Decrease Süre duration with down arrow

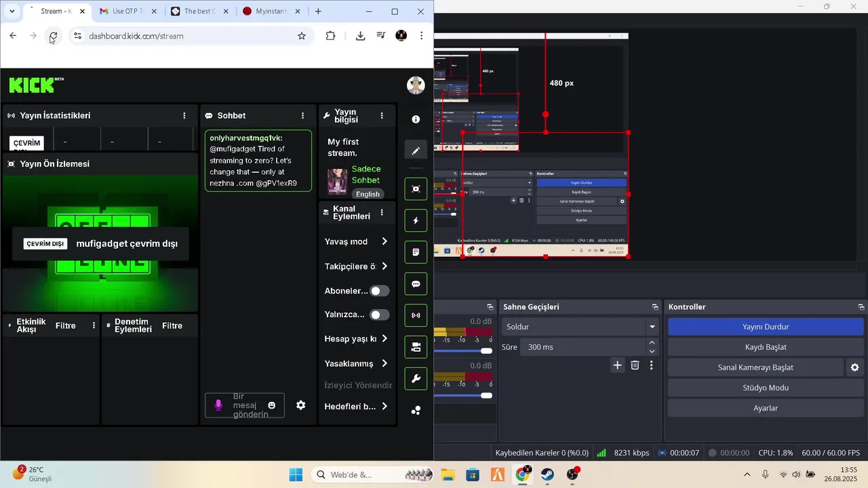(652, 351)
